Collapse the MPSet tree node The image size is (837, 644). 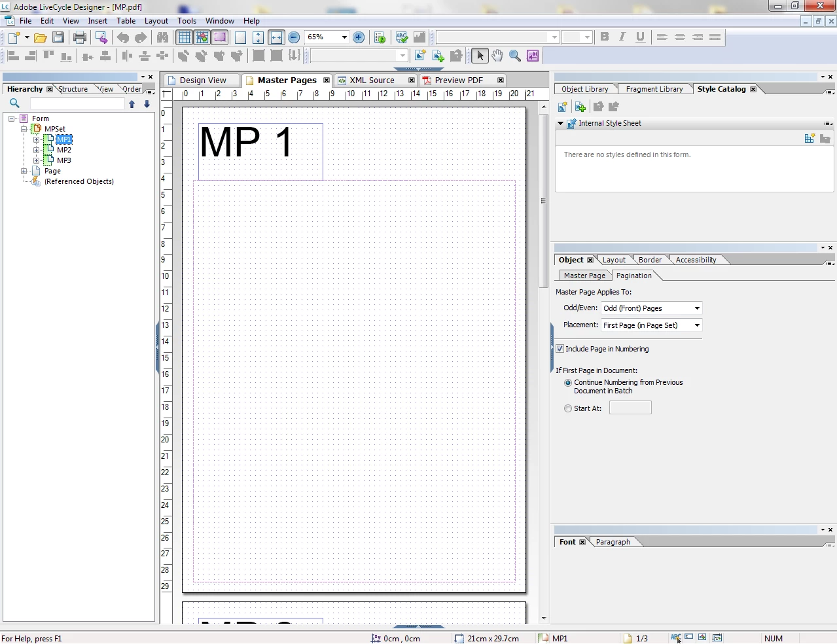point(24,129)
